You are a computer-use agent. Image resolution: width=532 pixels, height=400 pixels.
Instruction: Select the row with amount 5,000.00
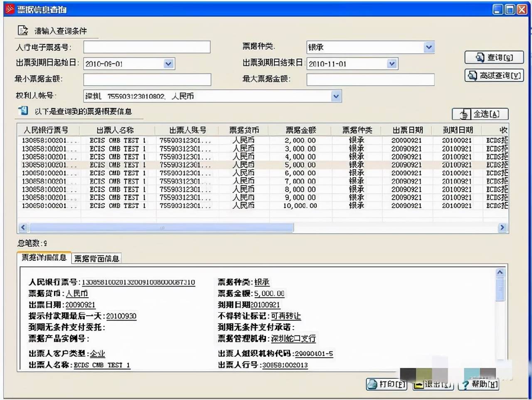tap(263, 165)
